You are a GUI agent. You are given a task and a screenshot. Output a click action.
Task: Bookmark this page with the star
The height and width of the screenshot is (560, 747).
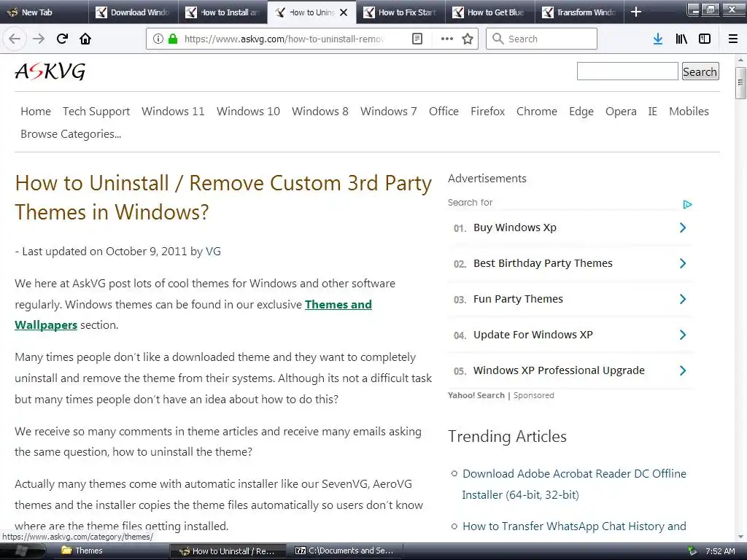(468, 39)
